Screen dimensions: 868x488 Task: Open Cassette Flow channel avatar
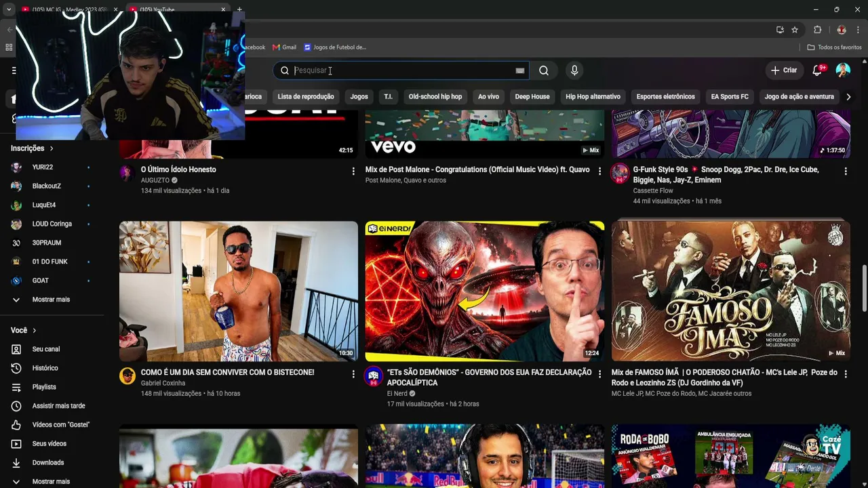click(620, 173)
